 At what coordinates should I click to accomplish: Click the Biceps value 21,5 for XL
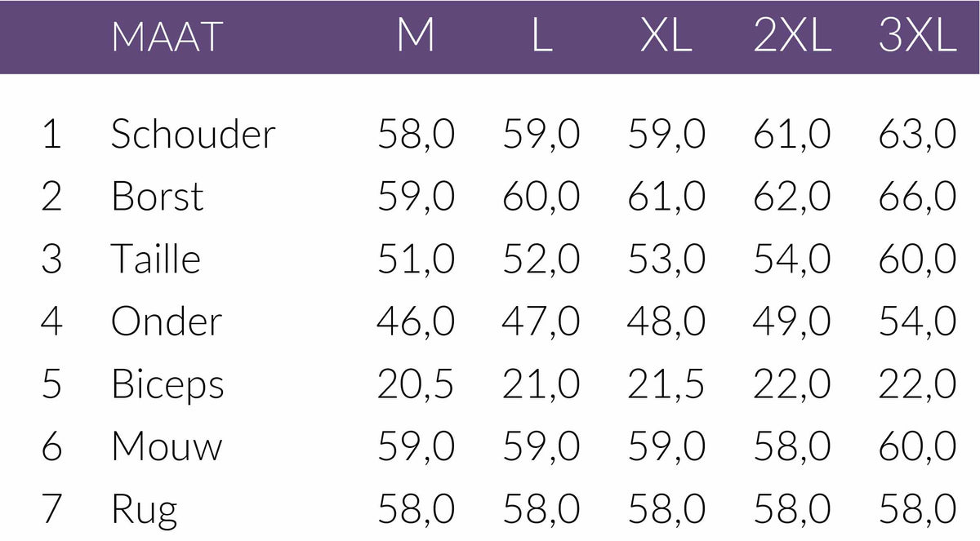666,384
